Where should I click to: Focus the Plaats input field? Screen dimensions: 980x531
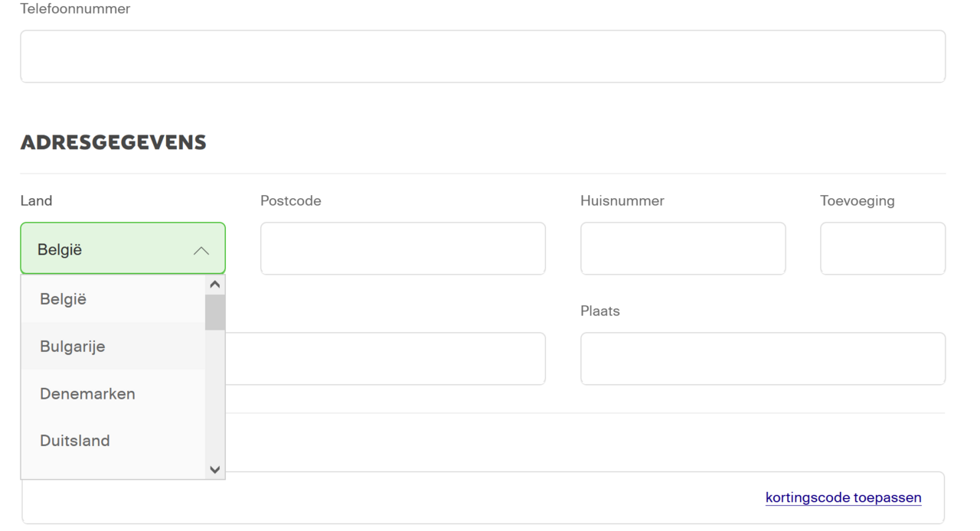coord(763,359)
